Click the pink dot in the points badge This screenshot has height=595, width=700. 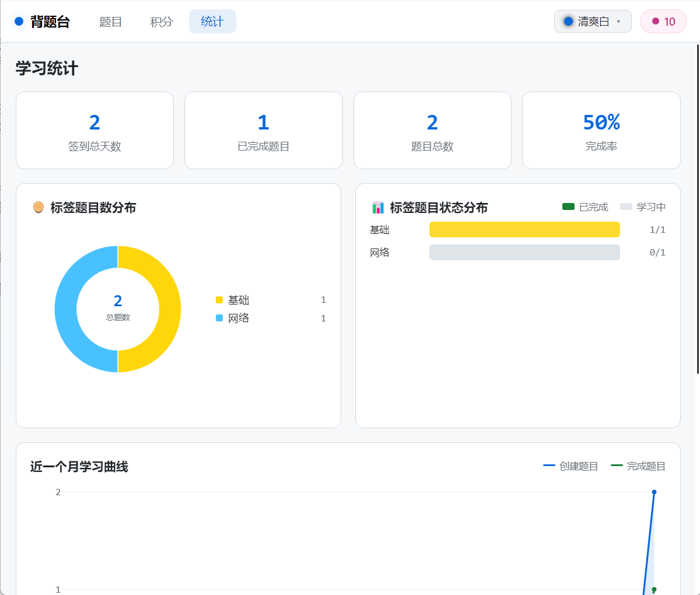656,22
